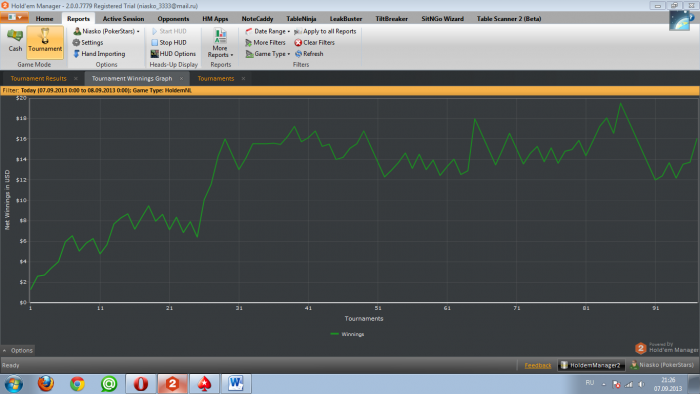Open More Filters
700x394 pixels.
click(x=265, y=42)
